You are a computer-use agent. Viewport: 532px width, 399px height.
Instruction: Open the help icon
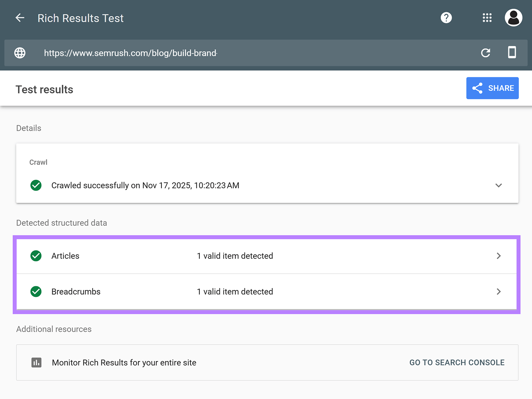pos(446,18)
